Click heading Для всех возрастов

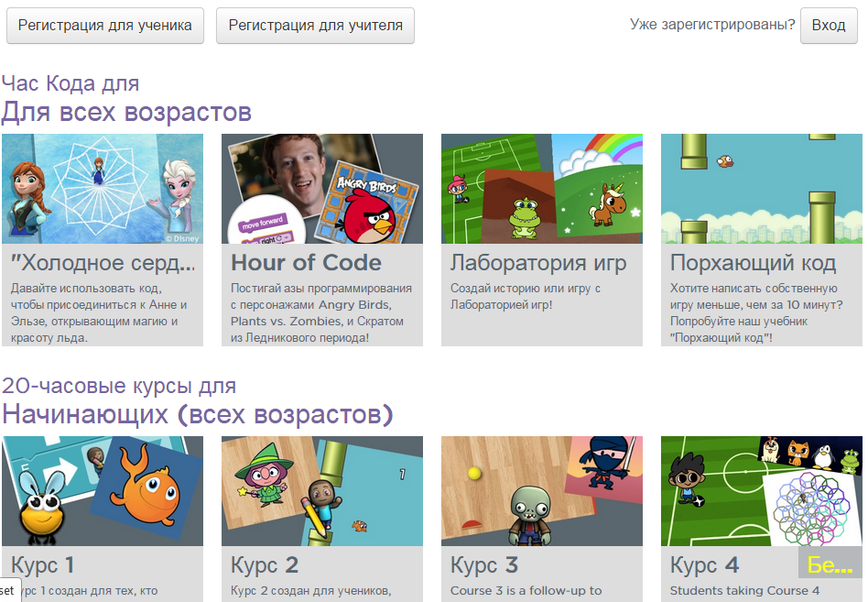click(126, 112)
